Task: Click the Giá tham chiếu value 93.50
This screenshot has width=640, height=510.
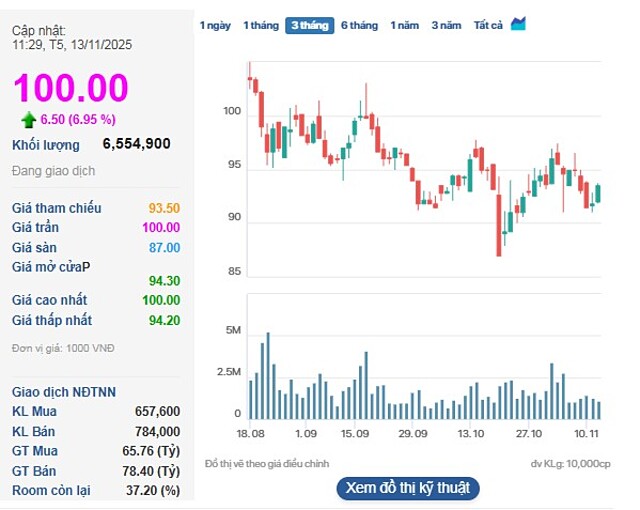Action: [164, 208]
